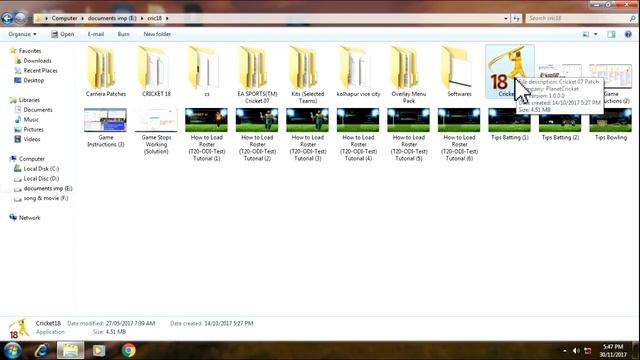Select How to Load Roster Tutorial (2)

(x=257, y=135)
